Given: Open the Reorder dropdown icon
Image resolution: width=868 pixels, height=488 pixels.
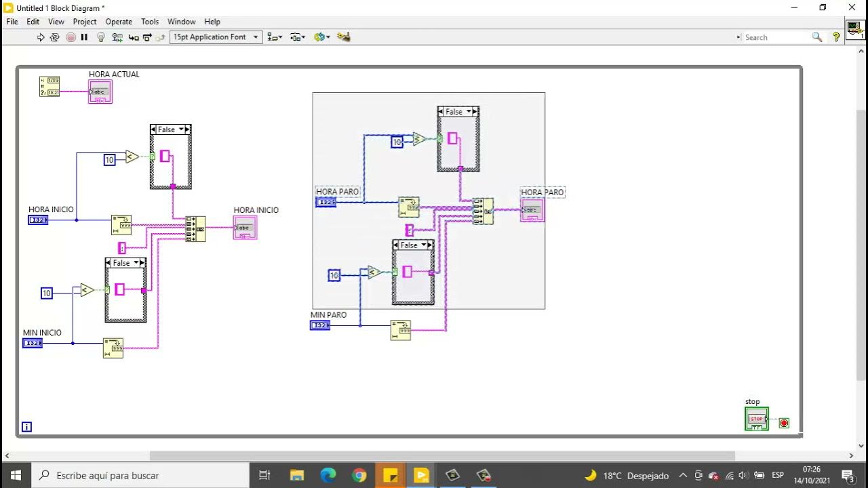Looking at the screenshot, I should click(x=321, y=37).
